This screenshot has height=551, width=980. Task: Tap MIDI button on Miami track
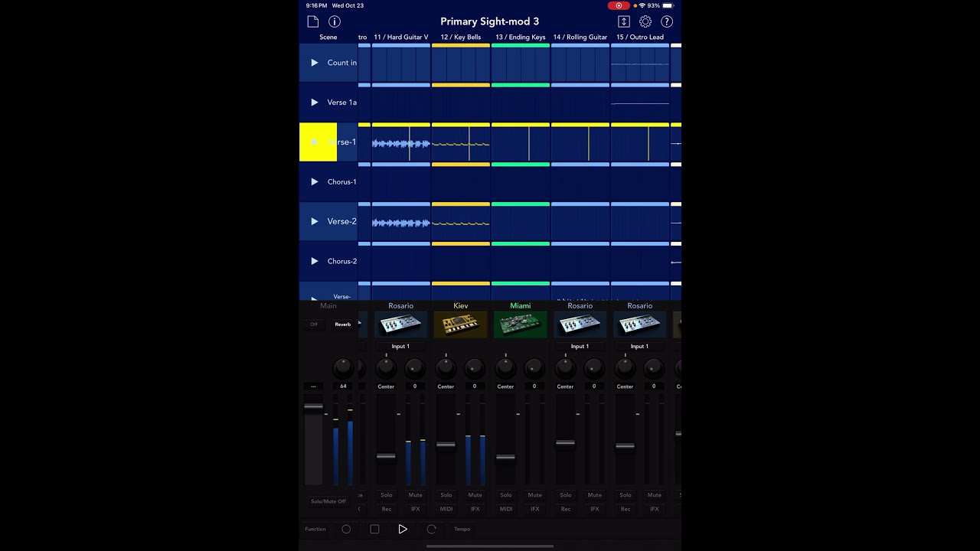(x=506, y=509)
